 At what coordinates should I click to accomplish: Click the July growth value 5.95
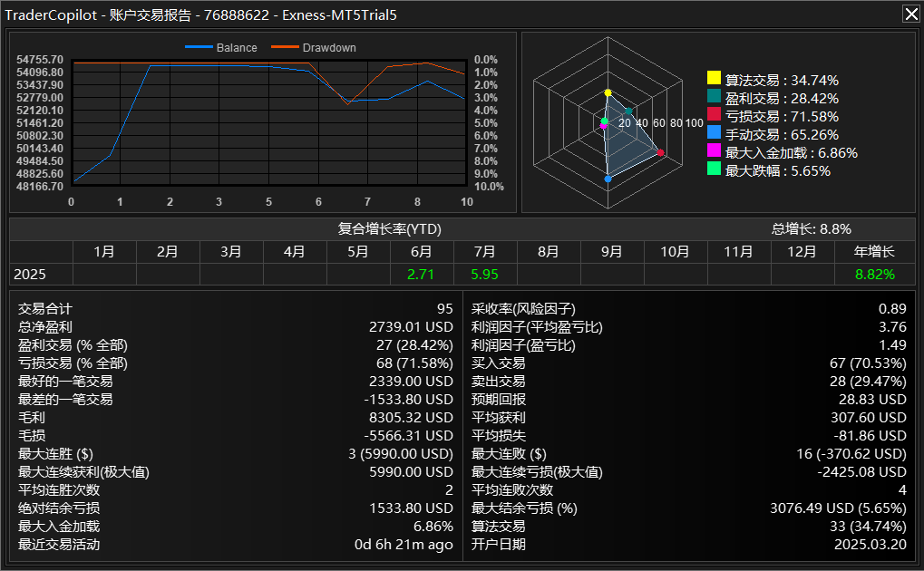484,274
